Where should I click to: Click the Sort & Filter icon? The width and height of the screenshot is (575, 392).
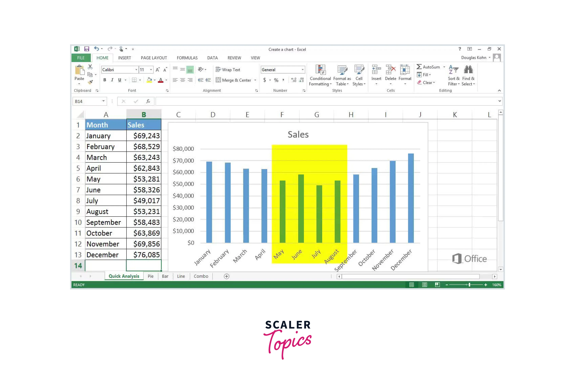(x=454, y=70)
